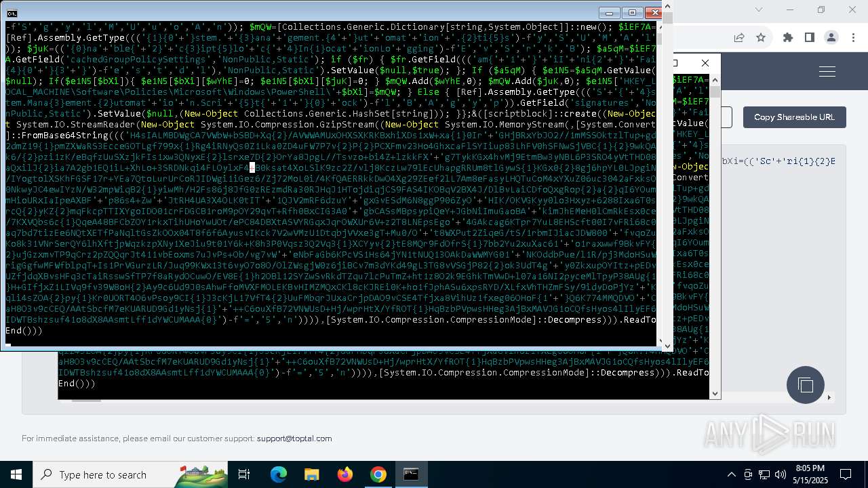This screenshot has width=868, height=488.
Task: Click the page horizontal scrollbar right arrow
Action: click(829, 398)
